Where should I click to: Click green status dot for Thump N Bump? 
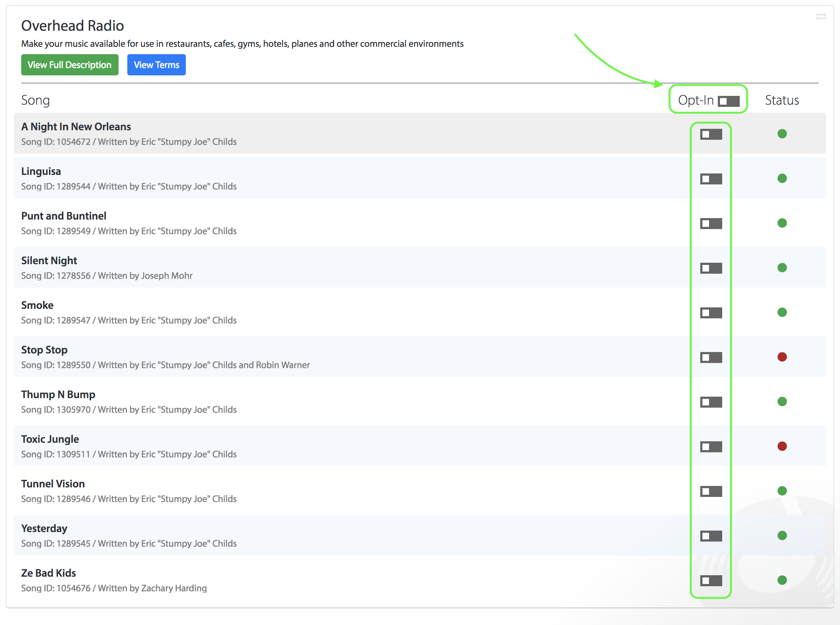(x=782, y=401)
